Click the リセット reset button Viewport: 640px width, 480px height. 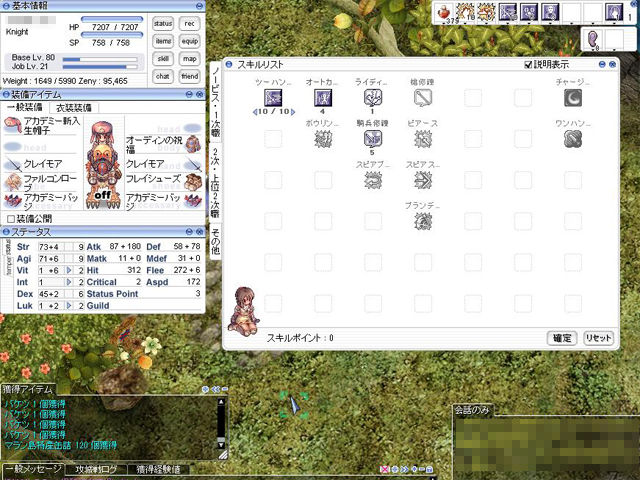(x=598, y=338)
